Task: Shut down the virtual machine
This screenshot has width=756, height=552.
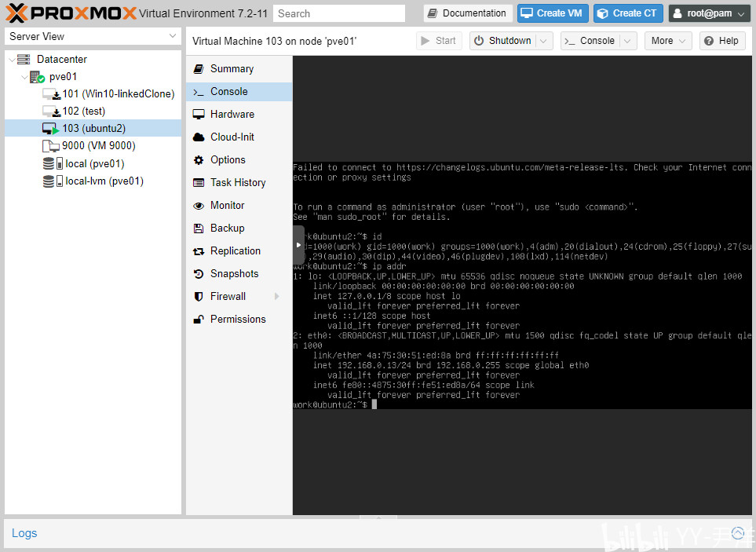Action: click(x=502, y=41)
